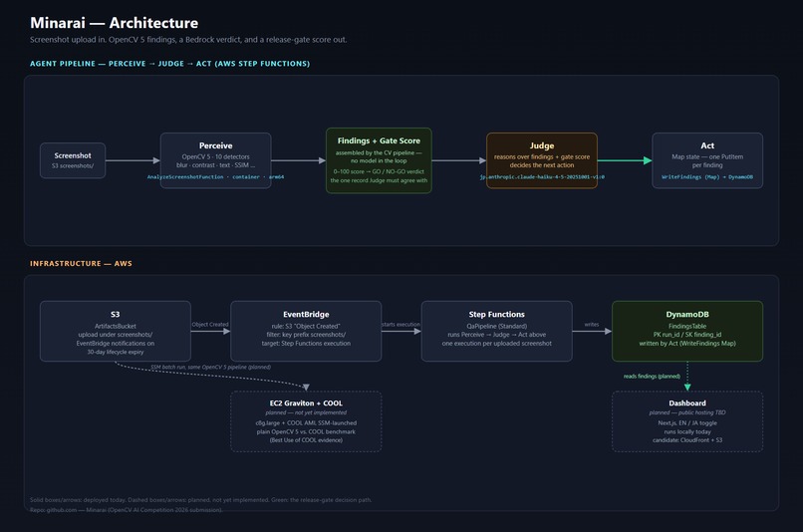
Task: Click the "WriteFindings (Map) → DynamoDB" label
Action: (x=707, y=176)
